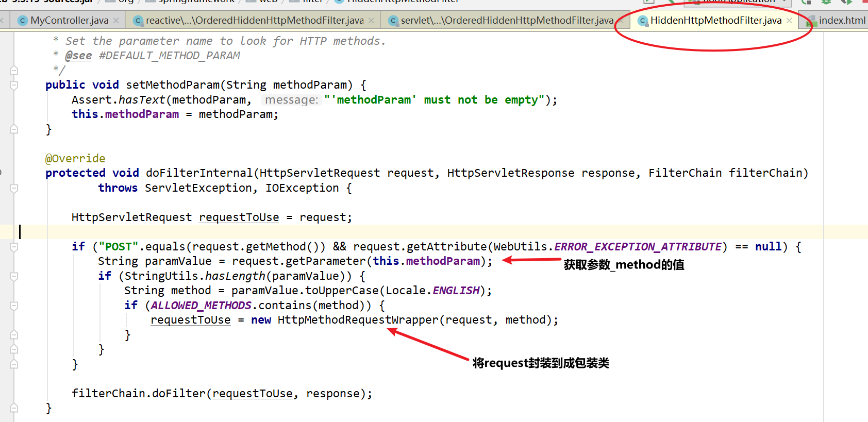
Task: Click requestToUse argument in filterChain.doFilter
Action: 253,394
